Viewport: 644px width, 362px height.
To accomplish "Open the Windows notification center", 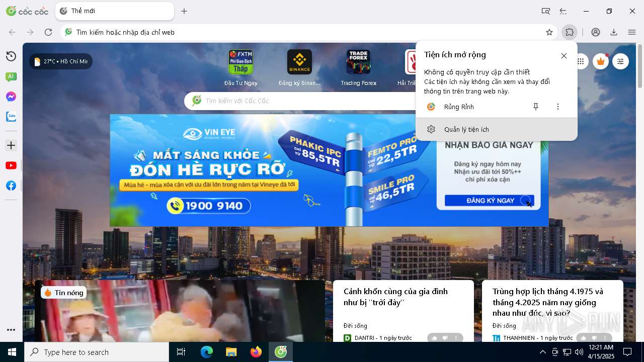I will tap(627, 352).
